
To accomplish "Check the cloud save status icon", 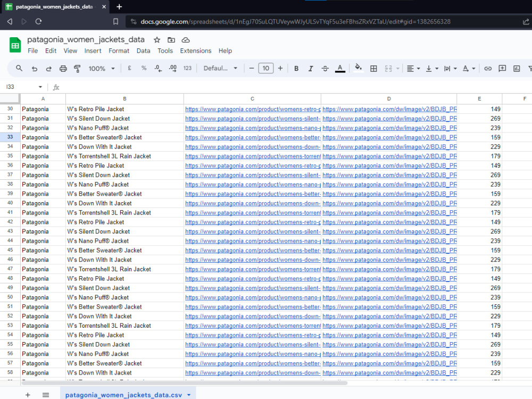I will click(x=186, y=40).
